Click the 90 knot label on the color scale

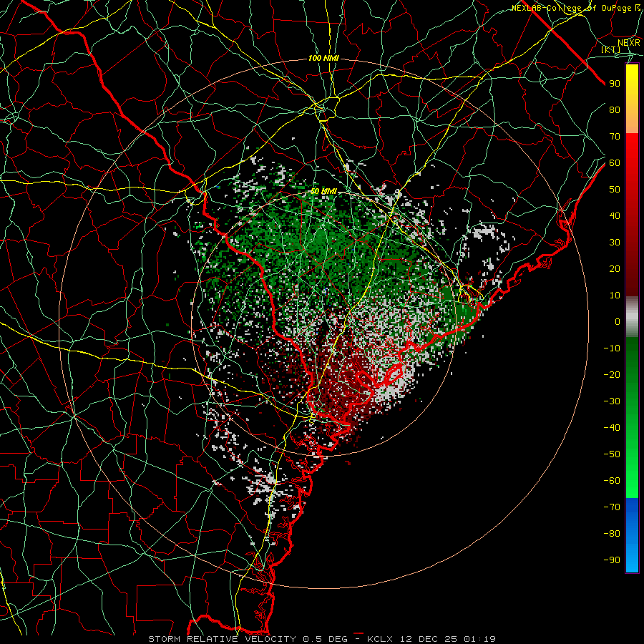[615, 84]
